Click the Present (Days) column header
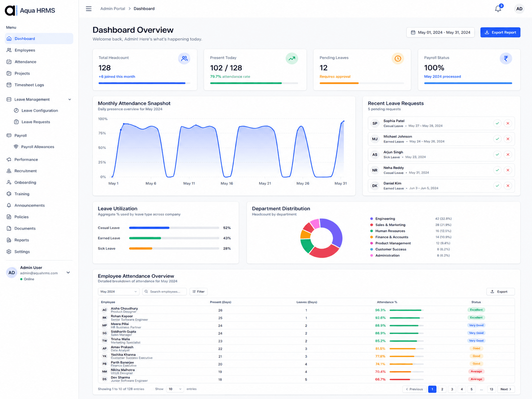Viewport: 532px width, 399px height. [220, 302]
